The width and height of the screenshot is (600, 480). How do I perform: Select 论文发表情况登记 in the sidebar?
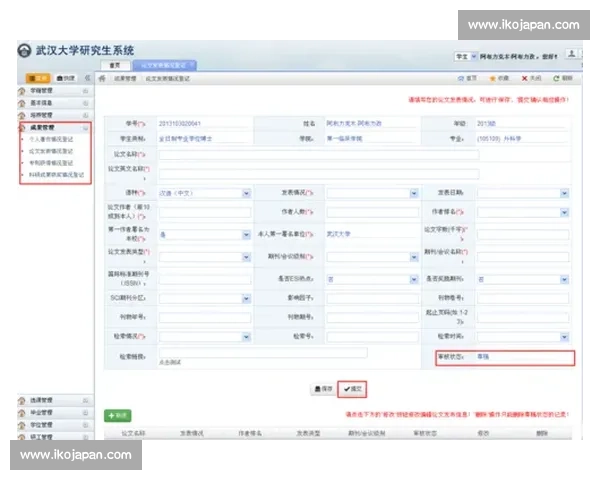tap(50, 151)
